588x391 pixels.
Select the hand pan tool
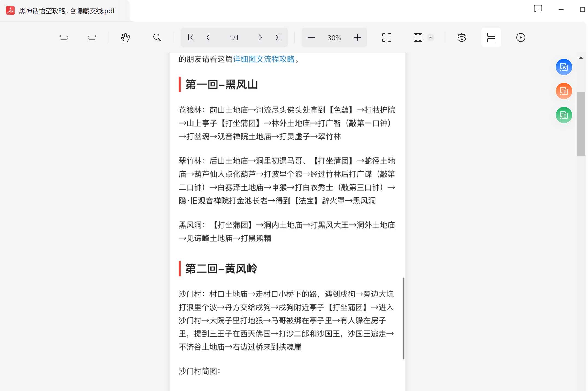click(125, 37)
